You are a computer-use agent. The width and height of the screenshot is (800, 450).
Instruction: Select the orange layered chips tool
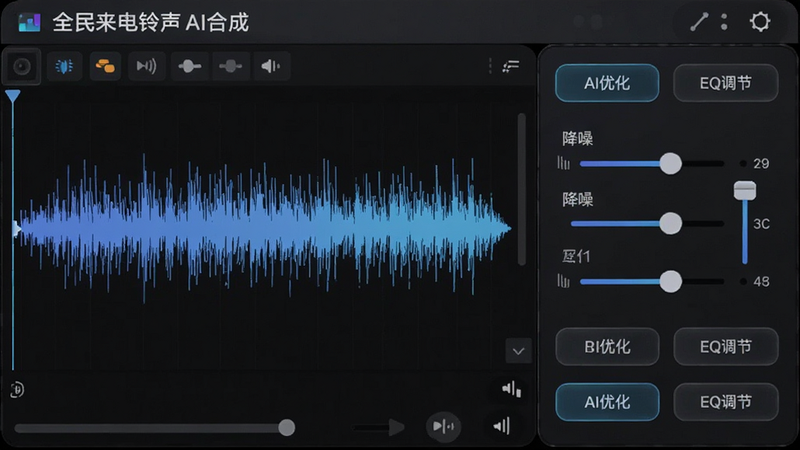point(105,66)
